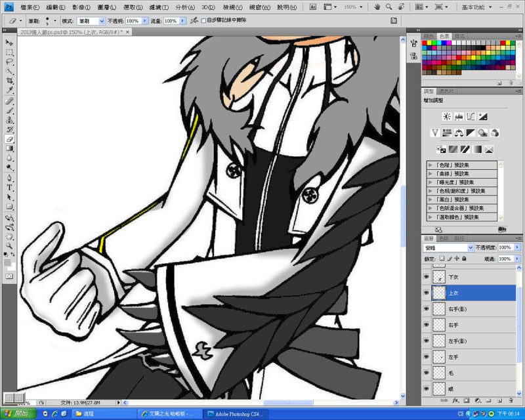Enable the erase to history checkbox
Screen dimensions: 525x420
[203, 20]
